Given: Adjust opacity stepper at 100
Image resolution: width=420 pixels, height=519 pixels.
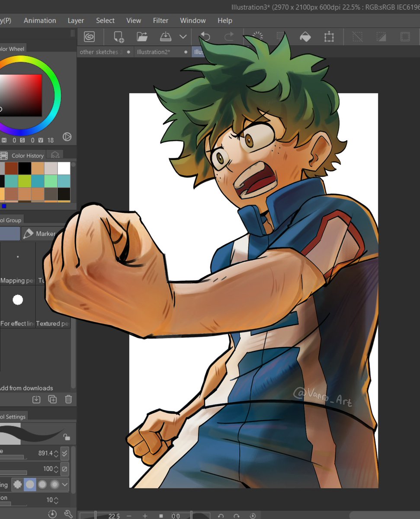Looking at the screenshot, I should point(56,469).
